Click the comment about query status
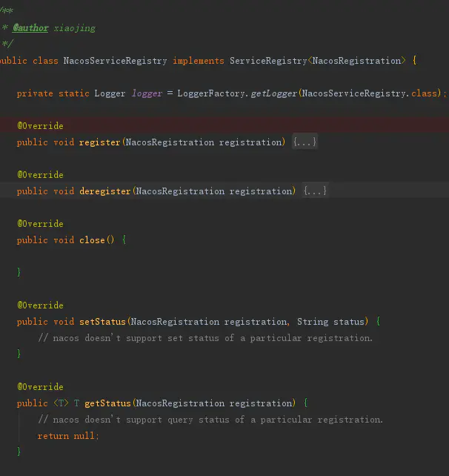Image resolution: width=449 pixels, height=476 pixels. coord(210,420)
